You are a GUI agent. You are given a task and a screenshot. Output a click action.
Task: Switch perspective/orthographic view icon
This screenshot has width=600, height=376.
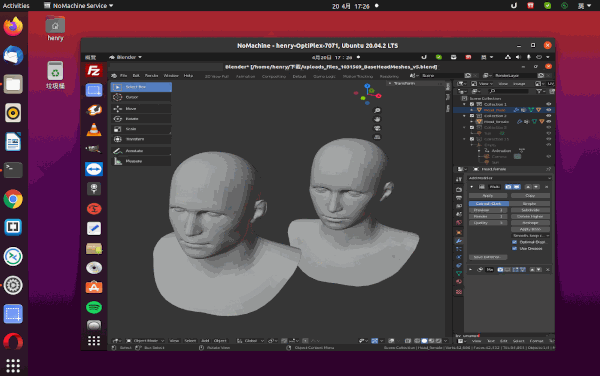tap(377, 137)
